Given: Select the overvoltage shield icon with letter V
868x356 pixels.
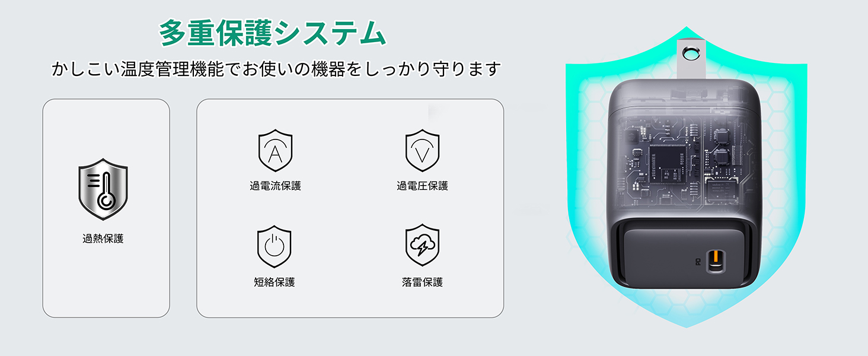Looking at the screenshot, I should [422, 151].
